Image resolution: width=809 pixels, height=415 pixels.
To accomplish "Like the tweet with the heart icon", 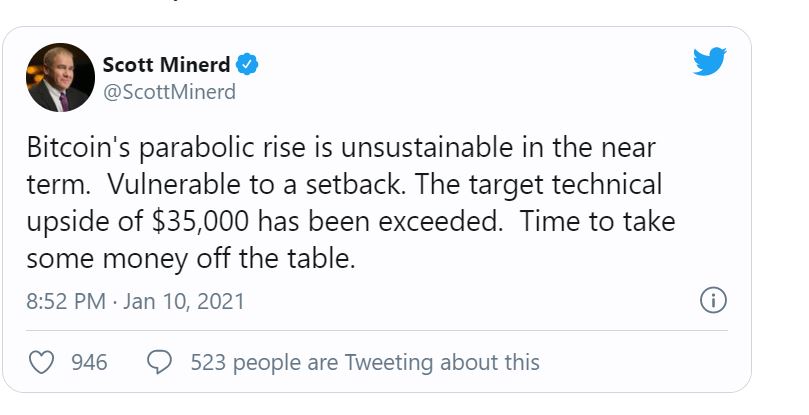I will (41, 362).
